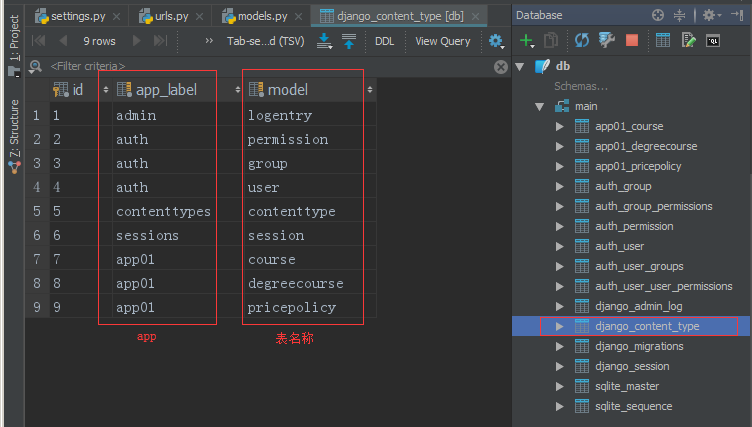The image size is (752, 427).
Task: Click the View Query button
Action: [443, 41]
